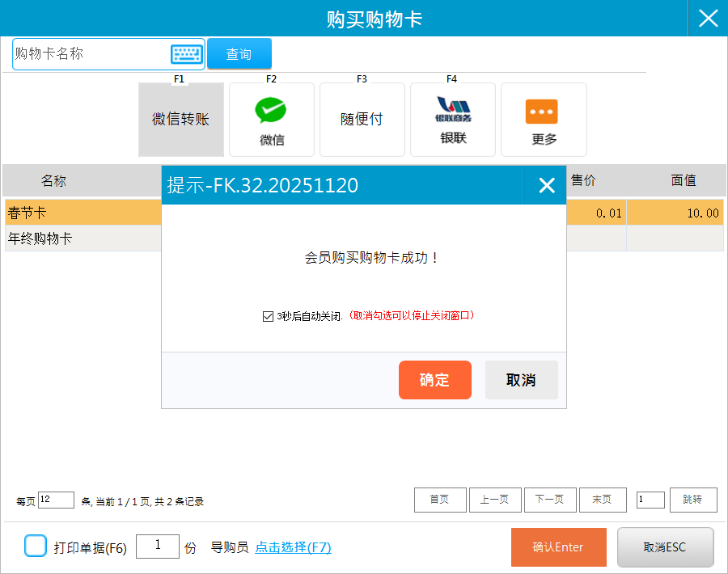Image resolution: width=728 pixels, height=574 pixels.
Task: Click the print copies count field
Action: [x=157, y=547]
